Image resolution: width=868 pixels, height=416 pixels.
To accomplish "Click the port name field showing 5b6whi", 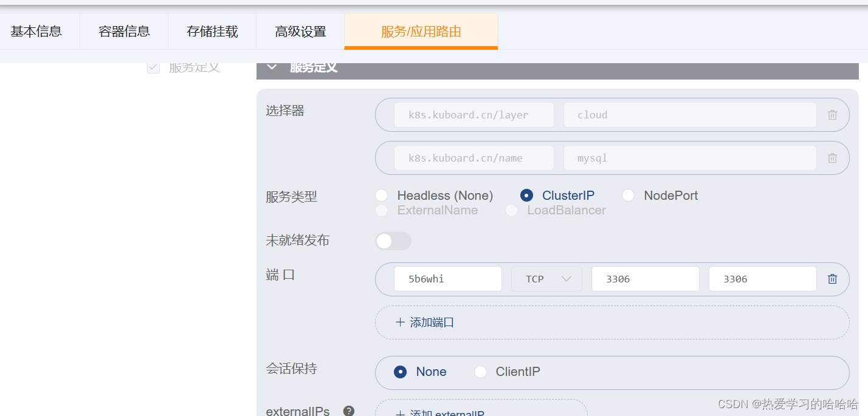I will click(x=448, y=279).
